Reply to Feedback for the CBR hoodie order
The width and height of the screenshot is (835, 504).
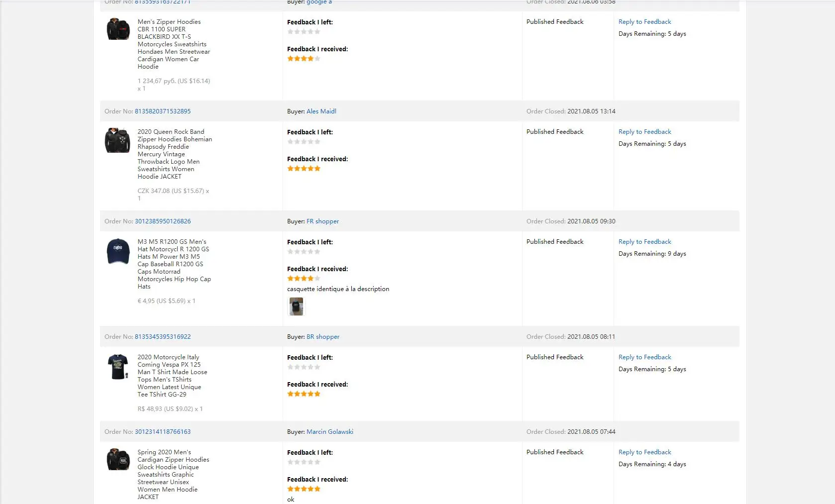pyautogui.click(x=644, y=22)
